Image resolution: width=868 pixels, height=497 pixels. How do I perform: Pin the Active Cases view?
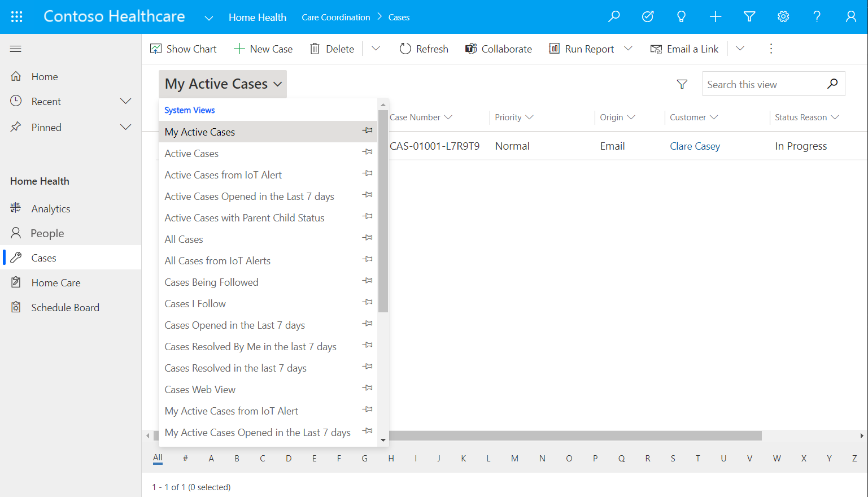pyautogui.click(x=368, y=152)
